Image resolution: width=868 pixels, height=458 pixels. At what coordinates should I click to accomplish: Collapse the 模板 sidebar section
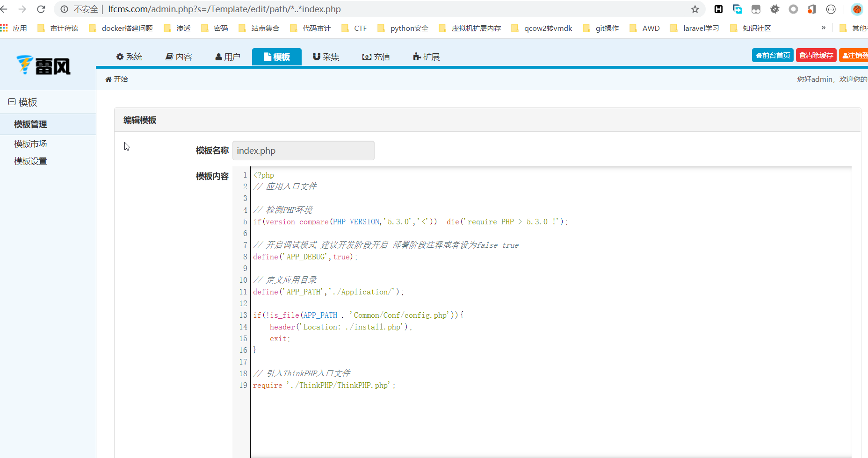point(12,102)
